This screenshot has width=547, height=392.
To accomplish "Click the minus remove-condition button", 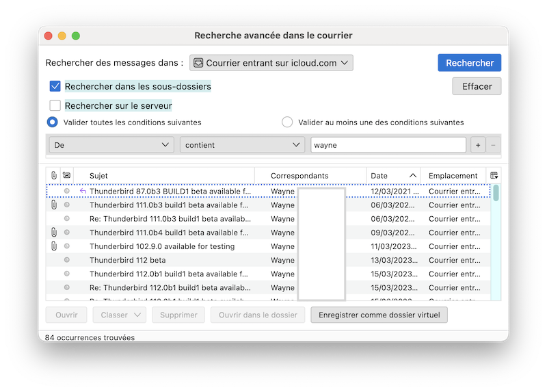I will 493,145.
